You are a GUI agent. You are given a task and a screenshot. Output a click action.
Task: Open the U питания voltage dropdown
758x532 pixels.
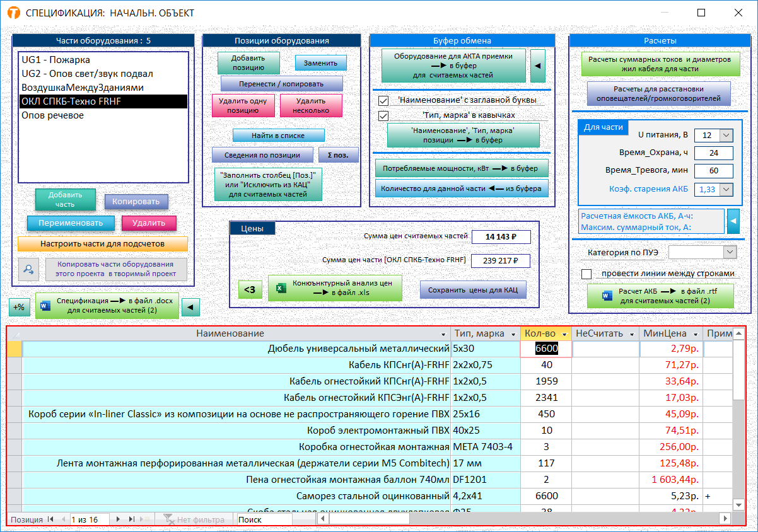tap(726, 136)
